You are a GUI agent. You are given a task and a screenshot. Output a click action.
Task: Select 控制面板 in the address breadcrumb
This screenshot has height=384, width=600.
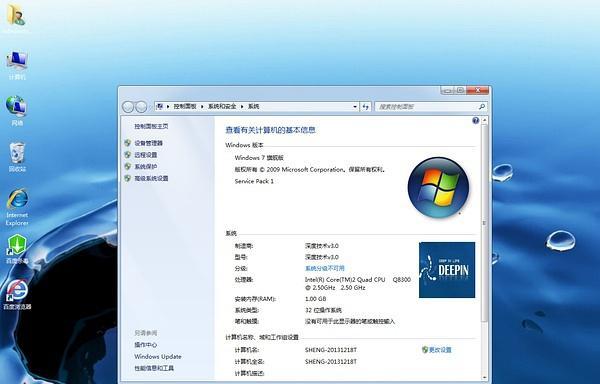[185, 106]
